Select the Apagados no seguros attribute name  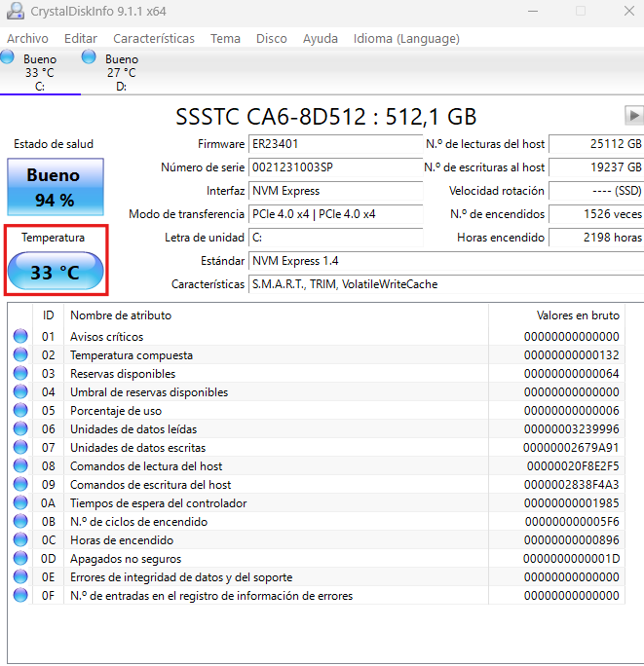tap(126, 559)
